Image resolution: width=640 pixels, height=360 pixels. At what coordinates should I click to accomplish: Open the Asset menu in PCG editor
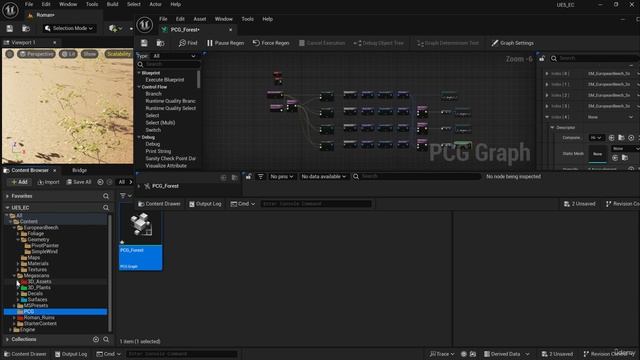pos(200,19)
